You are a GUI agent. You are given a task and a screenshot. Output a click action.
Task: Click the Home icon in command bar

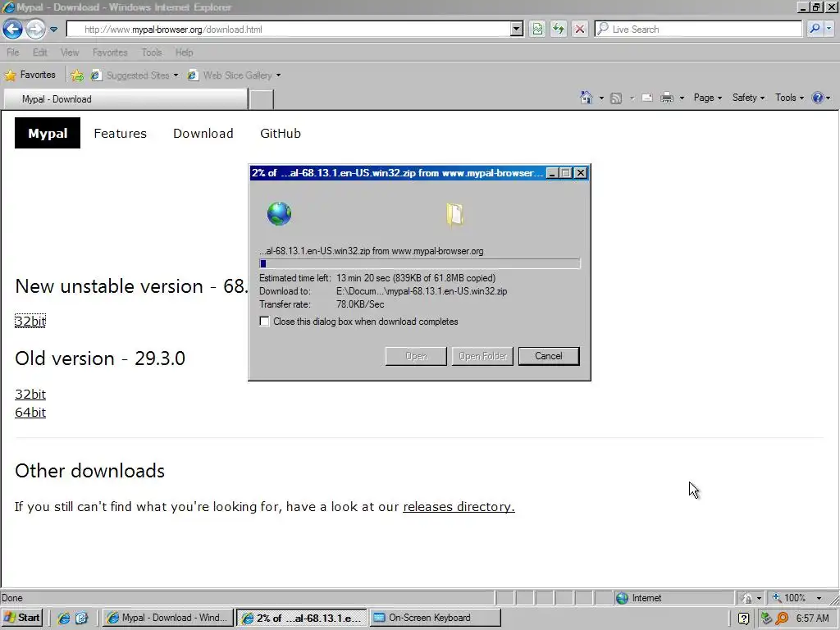click(x=587, y=98)
